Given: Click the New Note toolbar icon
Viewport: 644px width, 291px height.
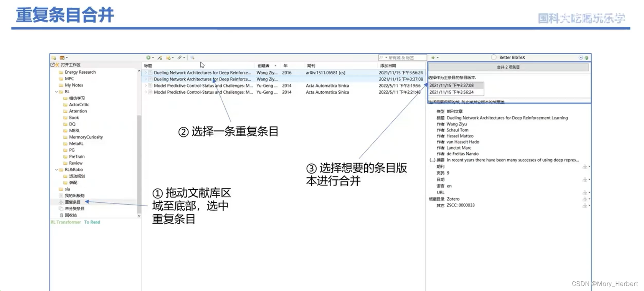Looking at the screenshot, I should tap(168, 58).
